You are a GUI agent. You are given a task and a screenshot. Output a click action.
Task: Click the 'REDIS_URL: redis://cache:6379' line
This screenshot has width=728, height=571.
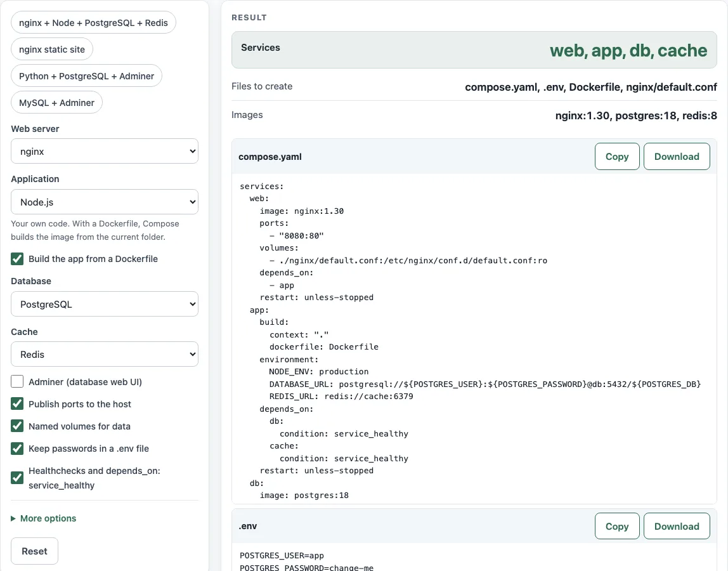[341, 397]
